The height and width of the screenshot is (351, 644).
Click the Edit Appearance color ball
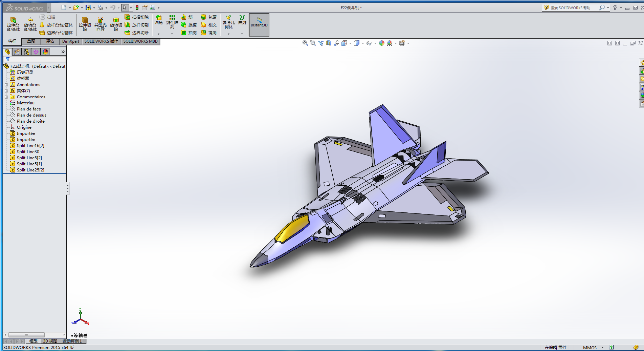tap(382, 43)
